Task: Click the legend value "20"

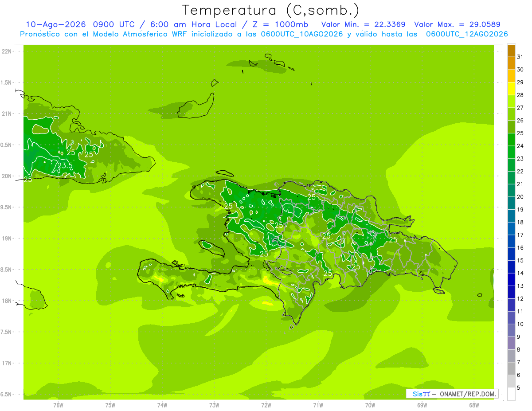Action: [520, 197]
